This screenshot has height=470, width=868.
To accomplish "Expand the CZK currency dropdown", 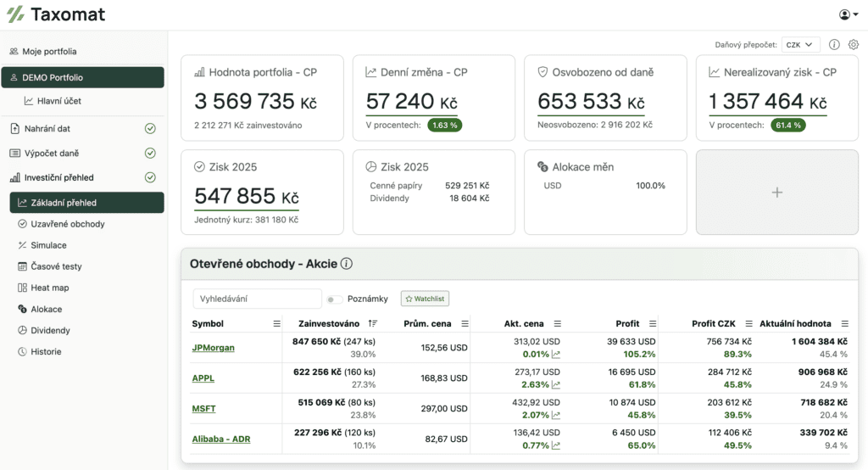I will pyautogui.click(x=800, y=45).
